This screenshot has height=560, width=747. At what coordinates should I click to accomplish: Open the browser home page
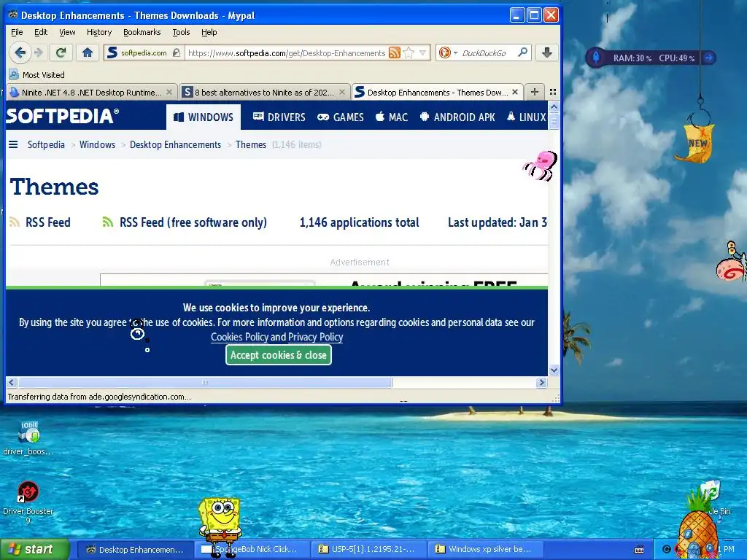(x=88, y=52)
